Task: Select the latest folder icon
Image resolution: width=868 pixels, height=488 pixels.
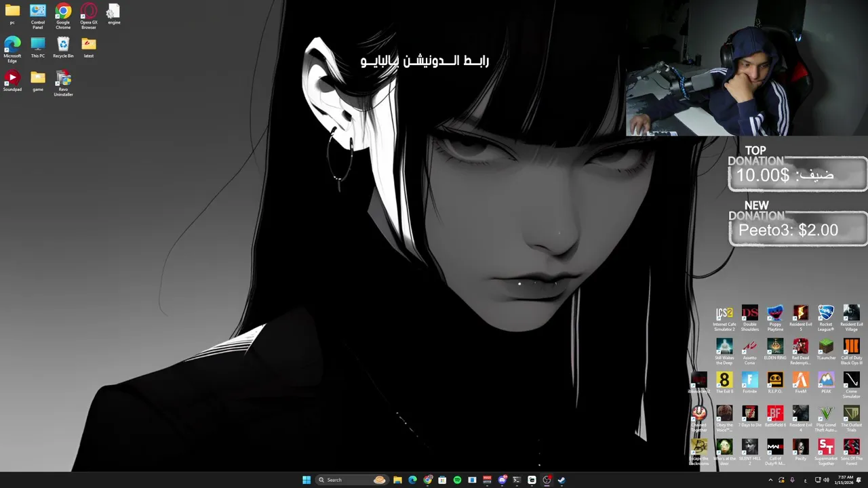Action: [89, 47]
